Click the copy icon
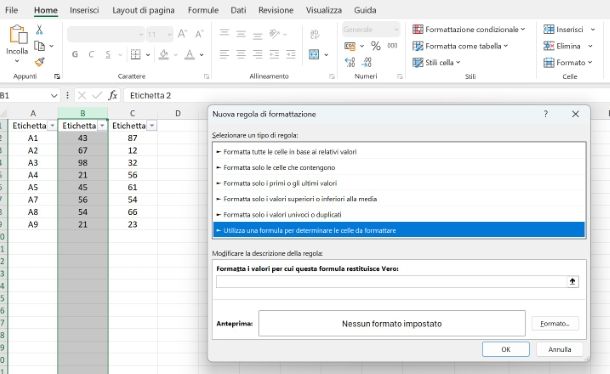The height and width of the screenshot is (374, 610). (x=39, y=46)
